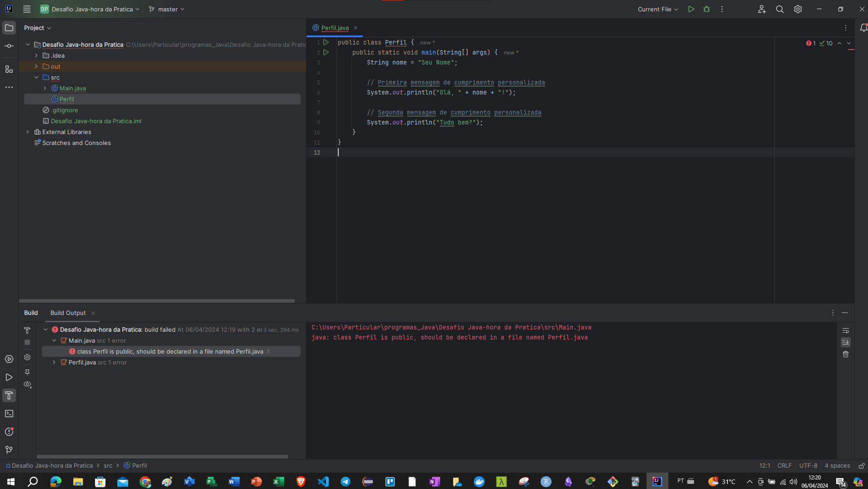Open Windows Start menu

[x=11, y=482]
